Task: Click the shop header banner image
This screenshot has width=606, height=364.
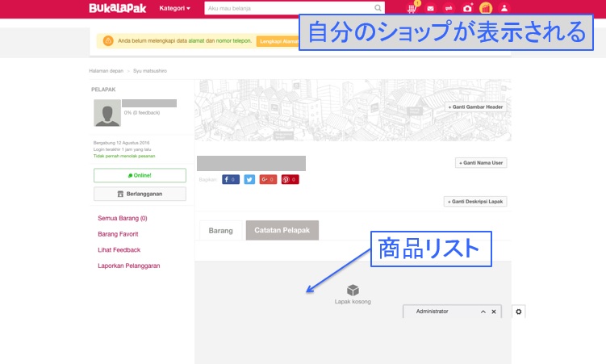Action: coord(353,111)
